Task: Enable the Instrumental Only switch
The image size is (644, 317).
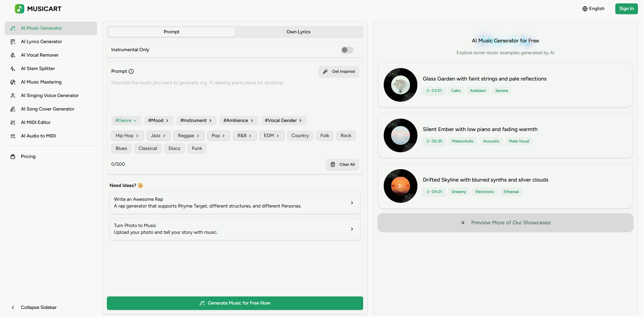Action: tap(347, 50)
